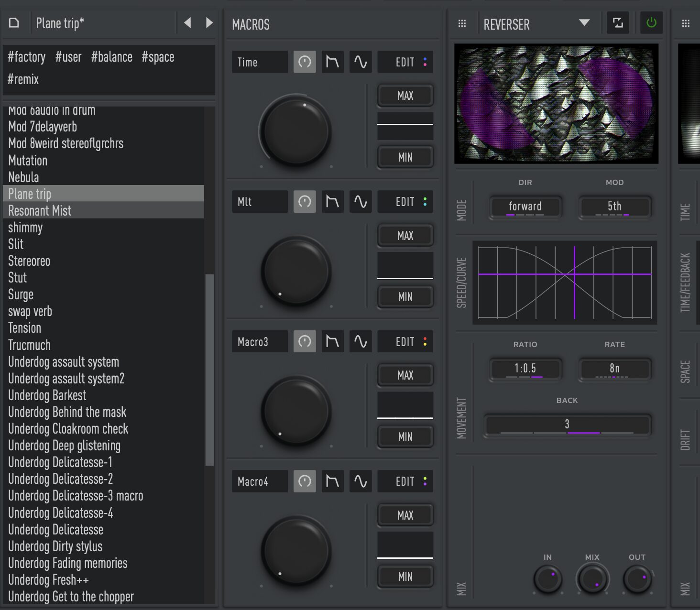Go to previous preset with left arrow

(188, 22)
